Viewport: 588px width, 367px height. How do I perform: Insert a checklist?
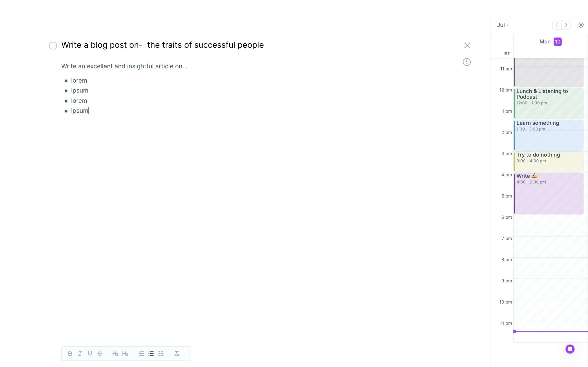(161, 353)
